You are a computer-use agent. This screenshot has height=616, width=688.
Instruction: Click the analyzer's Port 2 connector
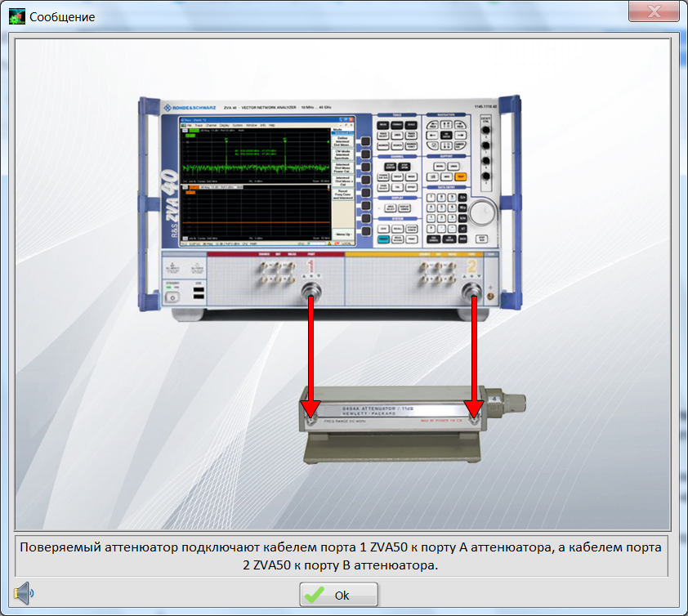click(471, 292)
